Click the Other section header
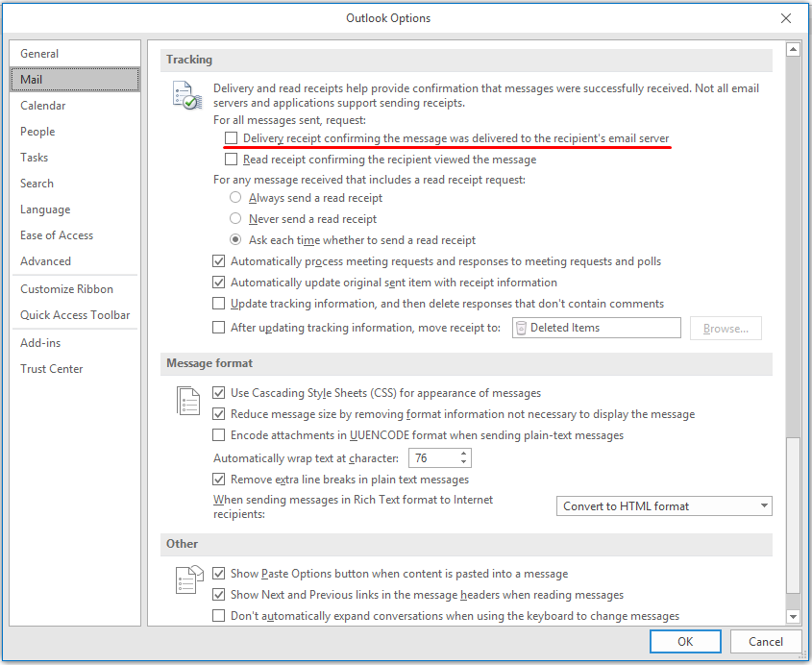Screen dimensions: 812x665 coord(466,544)
